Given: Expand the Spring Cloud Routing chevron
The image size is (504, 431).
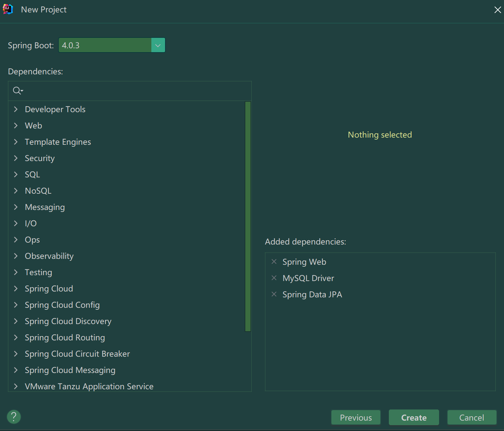Looking at the screenshot, I should (16, 337).
